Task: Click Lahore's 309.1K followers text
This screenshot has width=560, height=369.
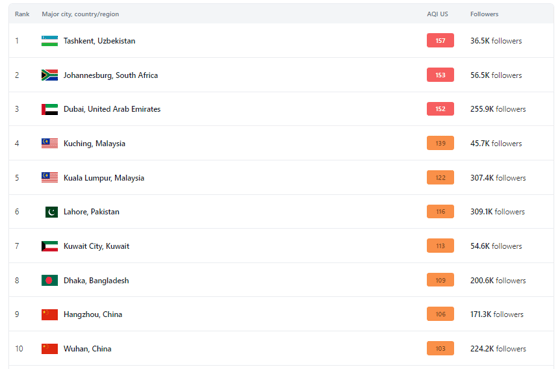Action: tap(498, 212)
